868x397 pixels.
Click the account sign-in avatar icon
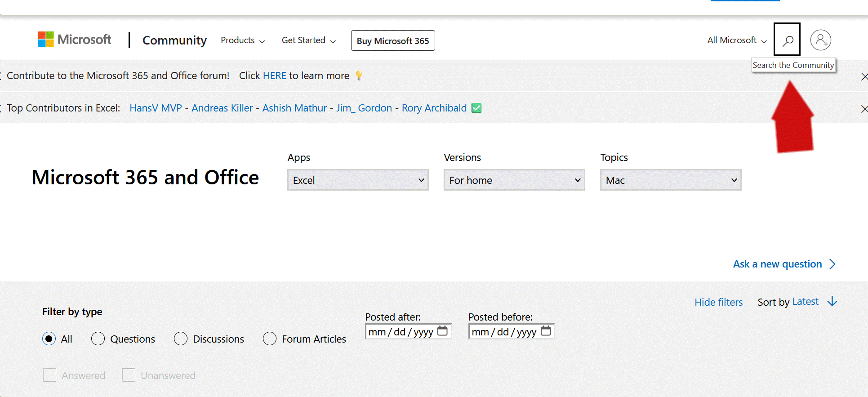[x=820, y=40]
